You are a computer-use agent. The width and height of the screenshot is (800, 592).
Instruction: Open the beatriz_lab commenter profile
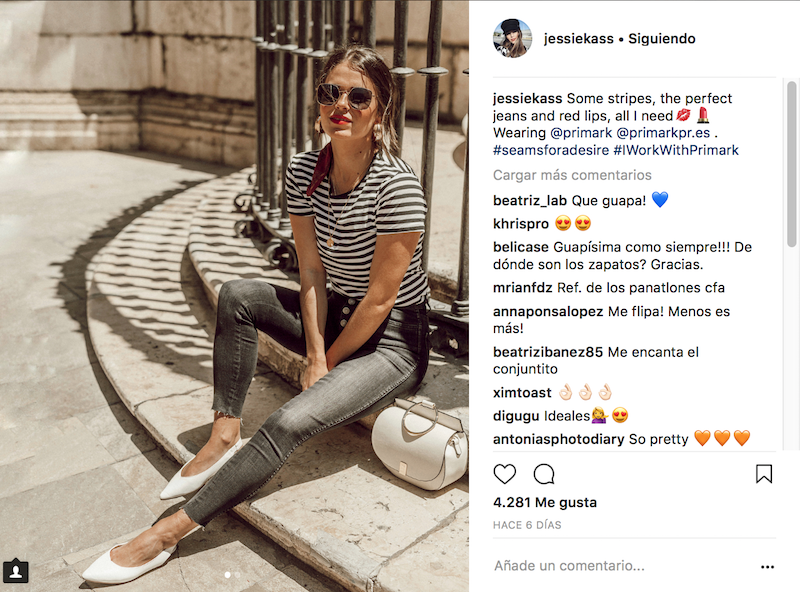[x=530, y=201]
